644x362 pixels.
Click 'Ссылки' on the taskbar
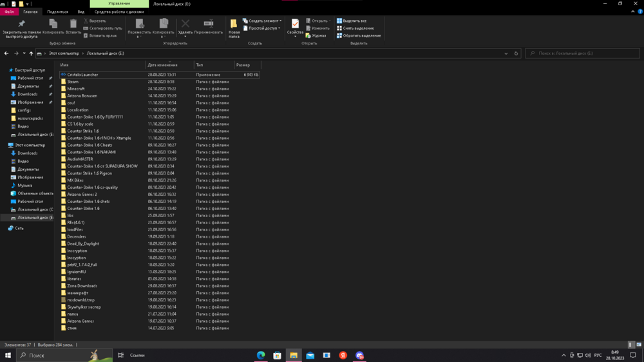coord(137,355)
